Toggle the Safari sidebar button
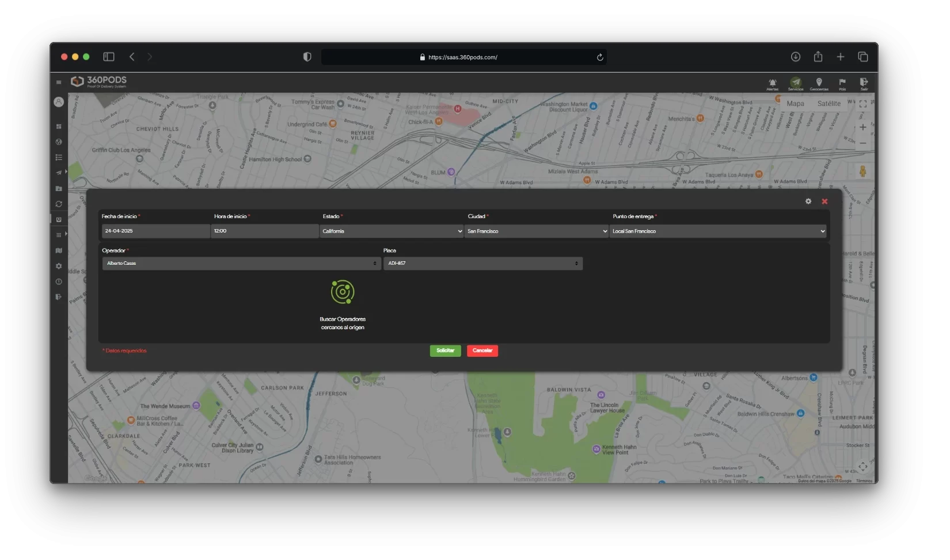 click(x=109, y=56)
